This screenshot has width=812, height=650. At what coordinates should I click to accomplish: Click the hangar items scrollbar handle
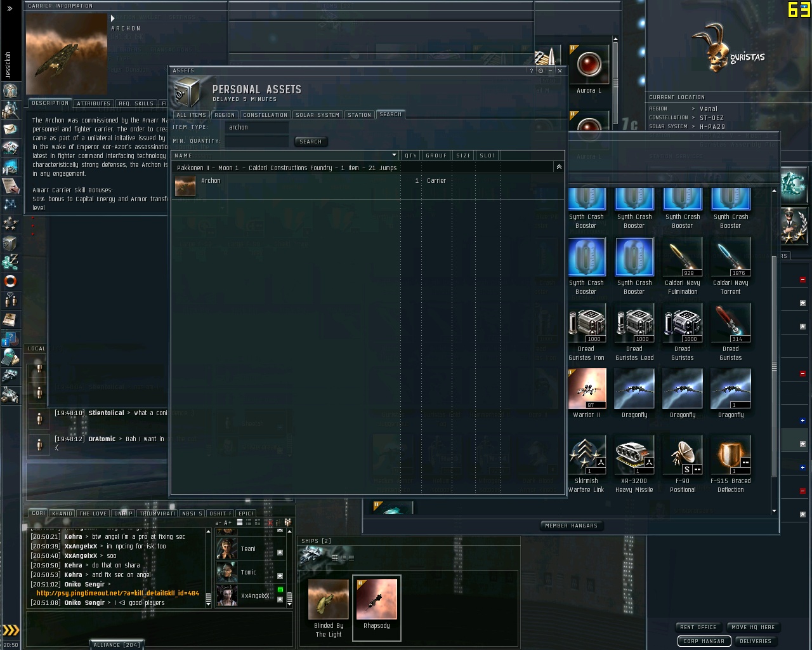[x=774, y=368]
